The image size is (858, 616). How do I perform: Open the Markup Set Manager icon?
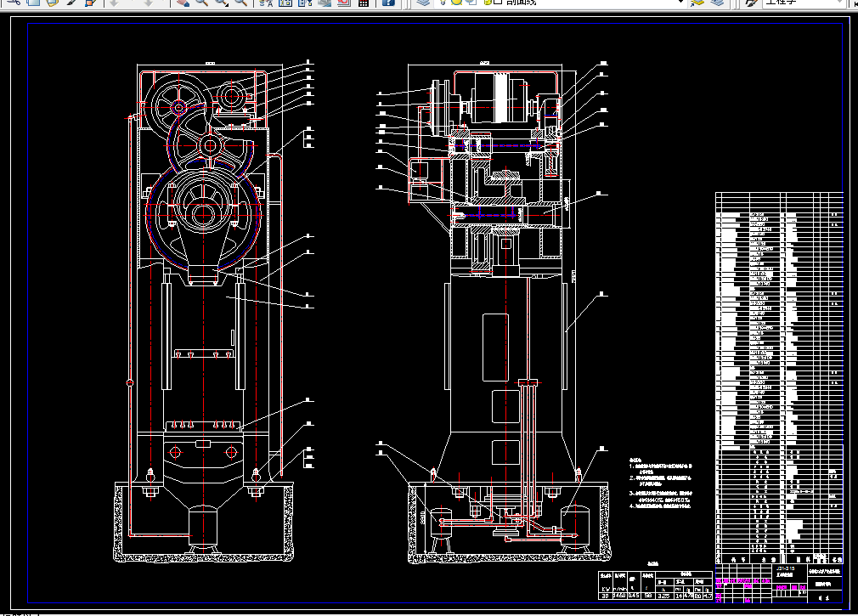pyautogui.click(x=344, y=2)
